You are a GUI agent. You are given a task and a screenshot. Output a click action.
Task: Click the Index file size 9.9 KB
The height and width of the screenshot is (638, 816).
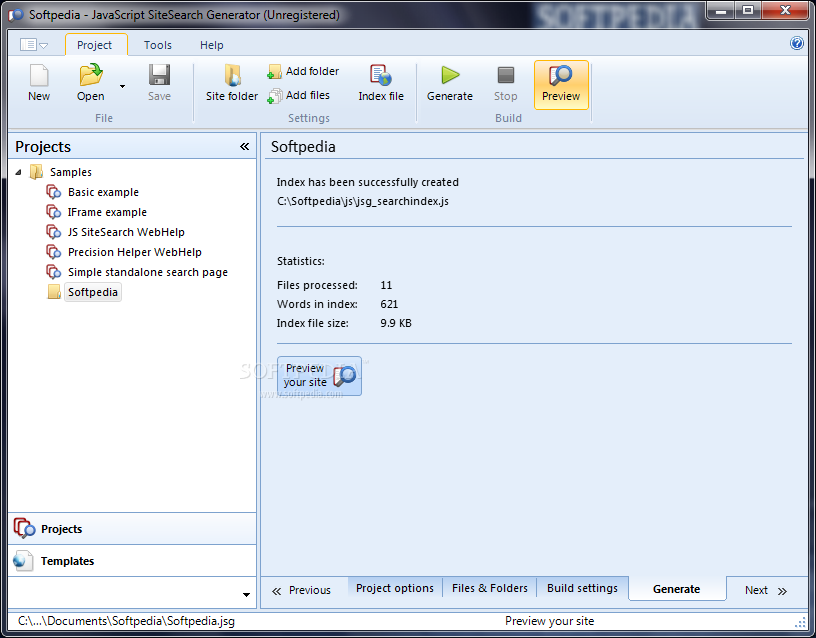point(396,323)
